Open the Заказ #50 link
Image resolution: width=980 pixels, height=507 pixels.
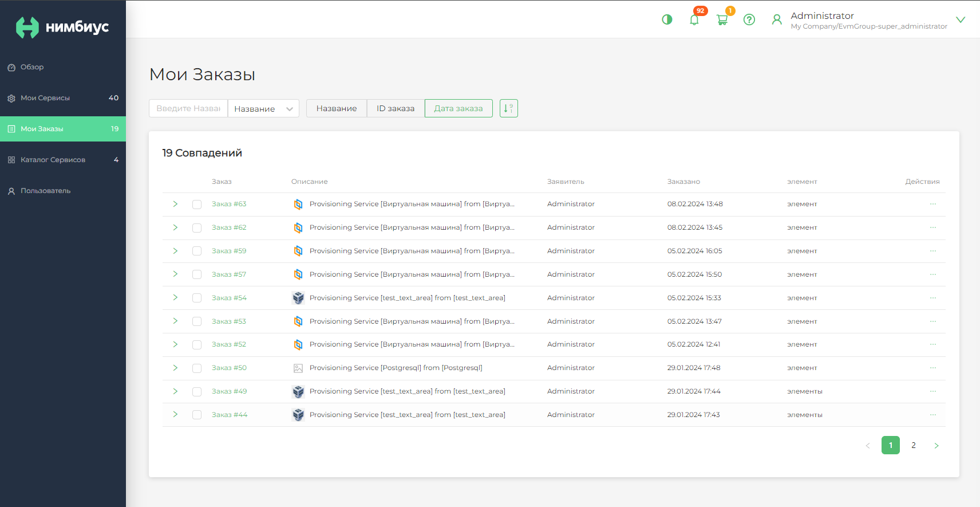coord(229,368)
